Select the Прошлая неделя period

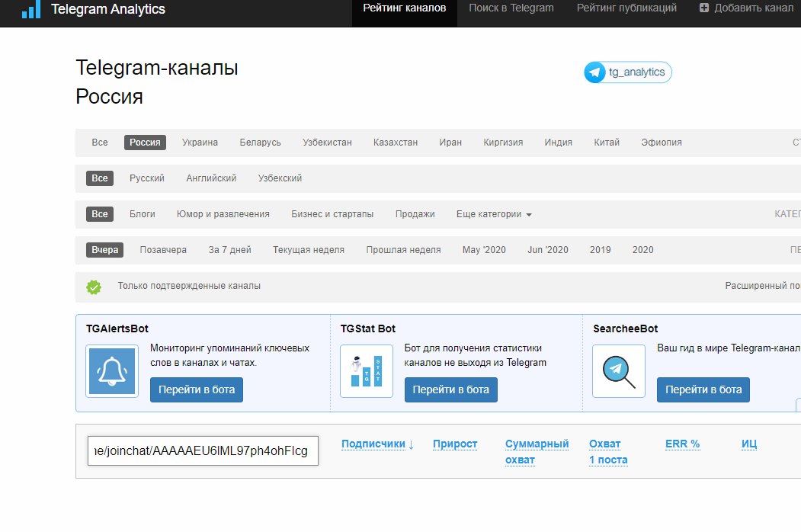pos(404,250)
